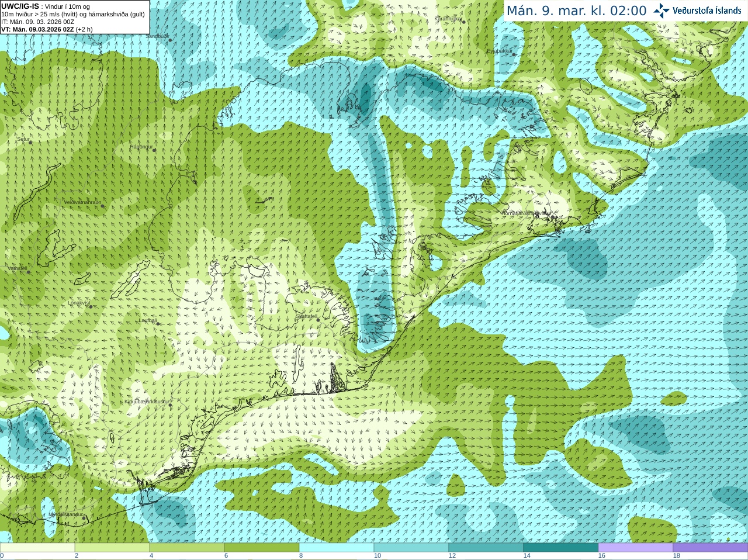This screenshot has width=748, height=560.
Task: Click the Sandbúðir station dot
Action: pos(170,40)
